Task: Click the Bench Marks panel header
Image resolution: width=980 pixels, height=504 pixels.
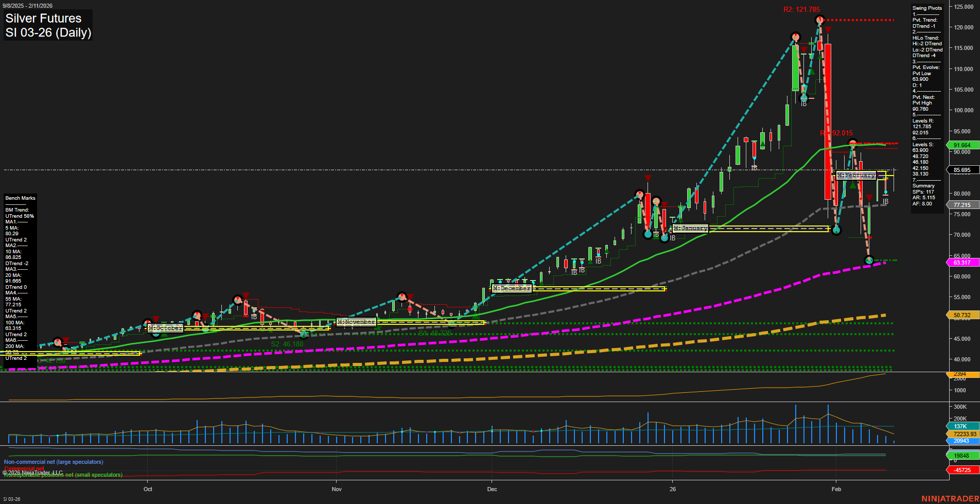Action: [20, 198]
